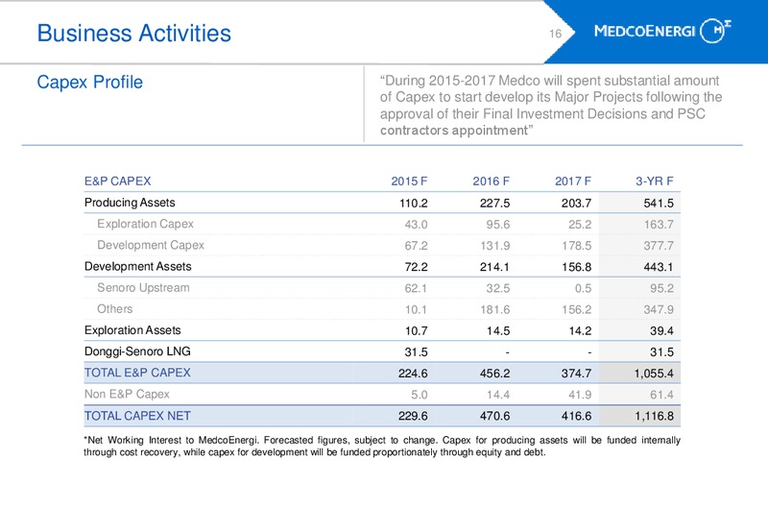Select the 2015 F column header
The width and height of the screenshot is (768, 532).
(409, 181)
